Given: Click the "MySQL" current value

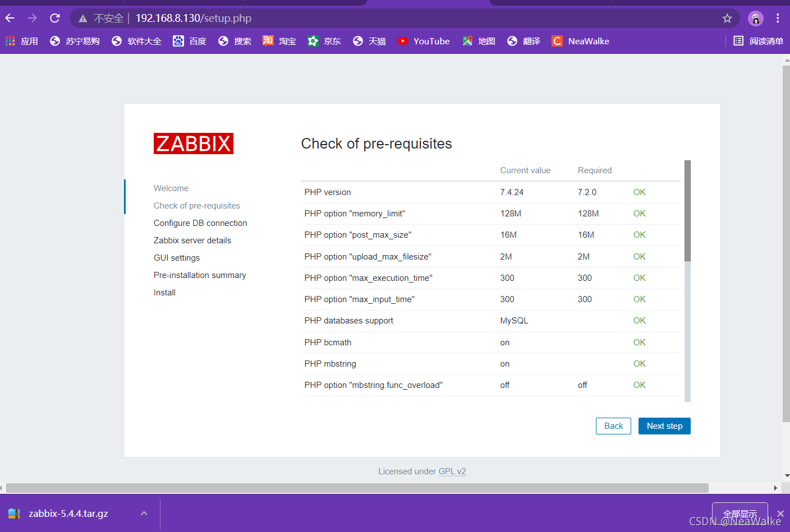Looking at the screenshot, I should click(514, 321).
